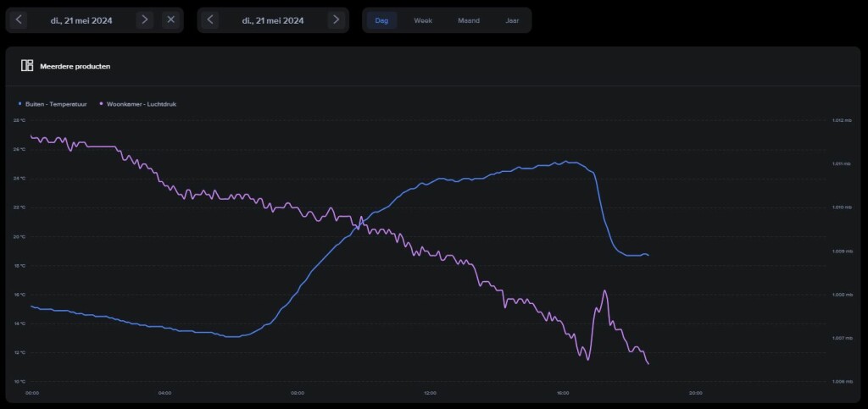
Task: Click the blue Buiten temperature legend dot
Action: pos(19,104)
